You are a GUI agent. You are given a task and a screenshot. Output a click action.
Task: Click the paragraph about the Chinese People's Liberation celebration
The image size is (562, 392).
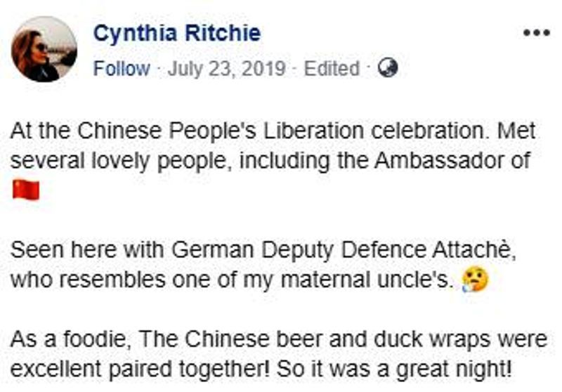tap(273, 160)
